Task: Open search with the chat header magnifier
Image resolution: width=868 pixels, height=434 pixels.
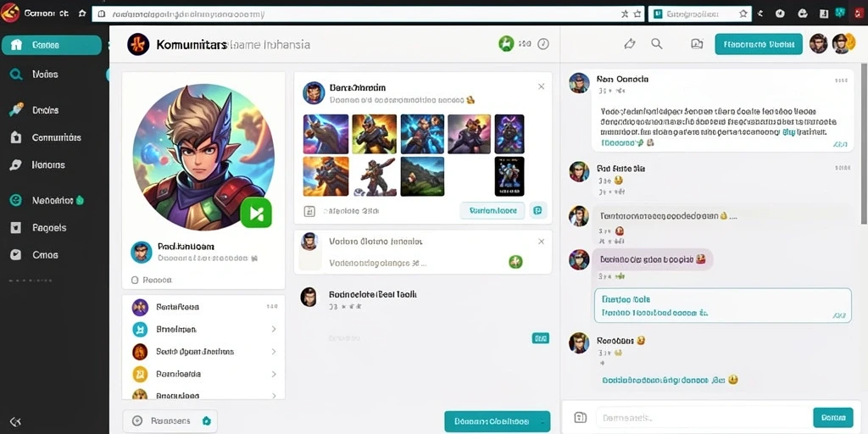Action: point(657,44)
